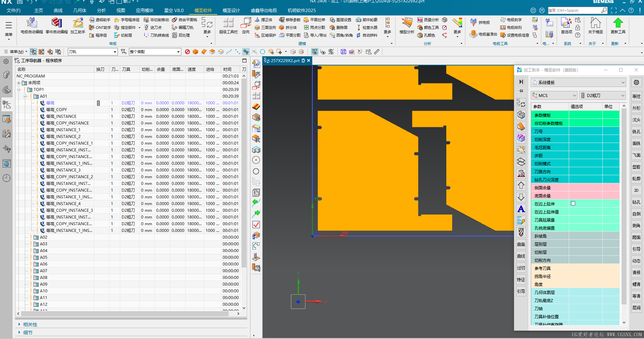Click the 模型分析 model analysis tool
644x339 pixels.
(407, 26)
